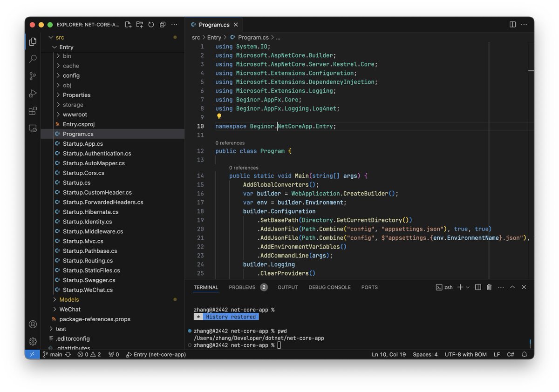
Task: Switch to the OUTPUT panel tab
Action: pyautogui.click(x=288, y=287)
